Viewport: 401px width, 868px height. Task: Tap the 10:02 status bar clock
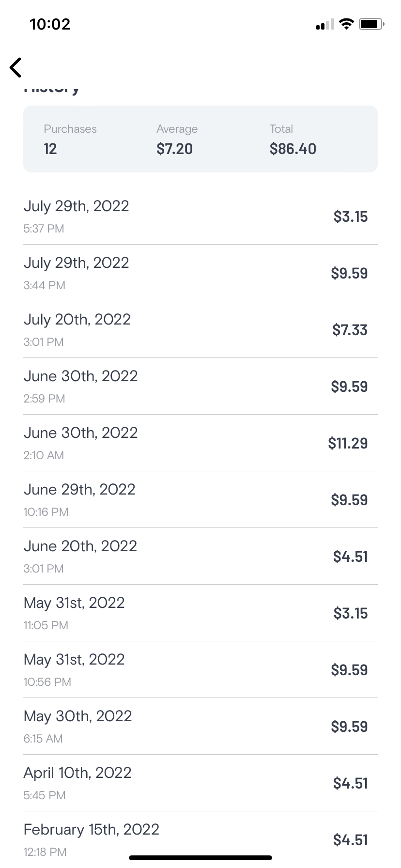tap(50, 24)
